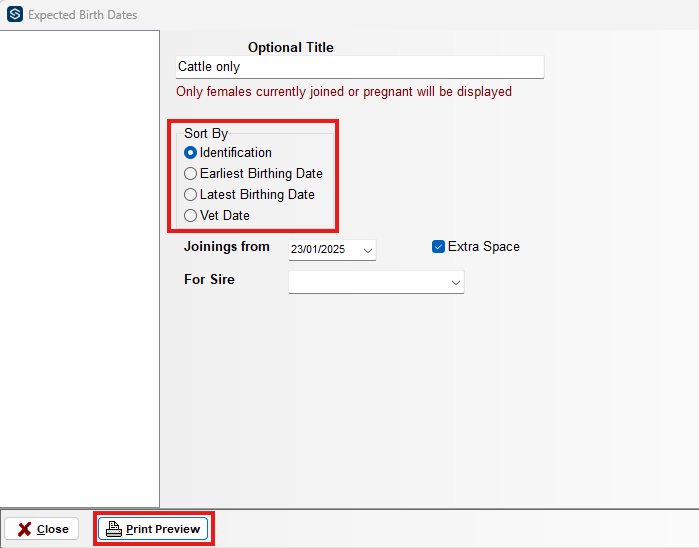Select the month part of Joinings date
Screen dimensions: 699x548
click(312, 249)
